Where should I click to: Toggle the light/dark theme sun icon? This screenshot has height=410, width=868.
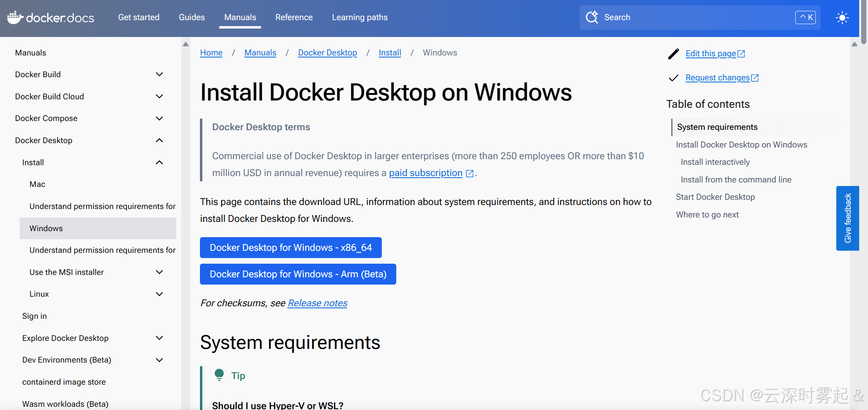click(842, 18)
